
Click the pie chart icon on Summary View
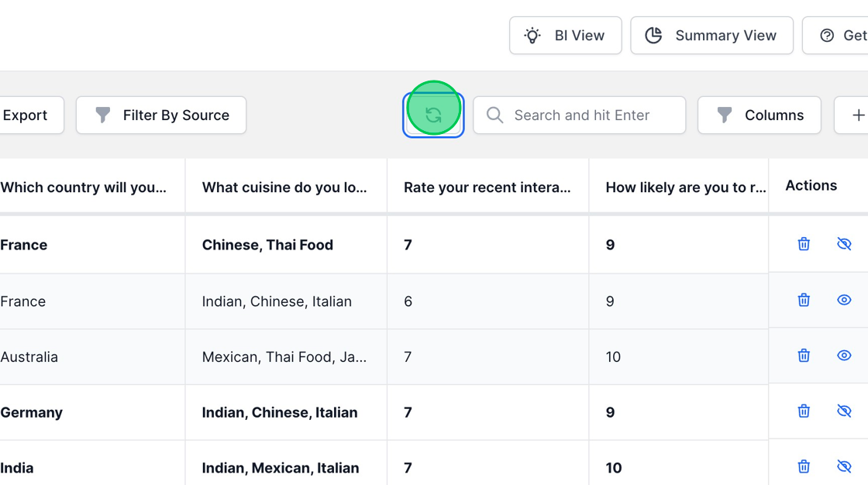point(653,35)
